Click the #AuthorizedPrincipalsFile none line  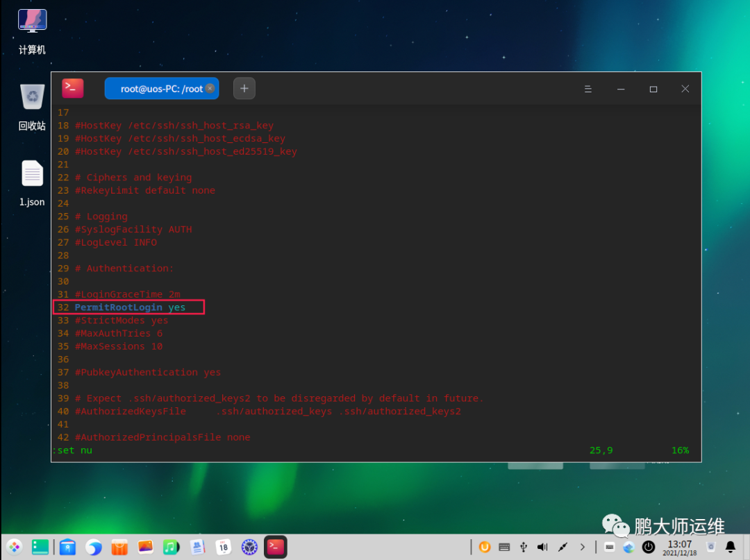[x=162, y=437]
